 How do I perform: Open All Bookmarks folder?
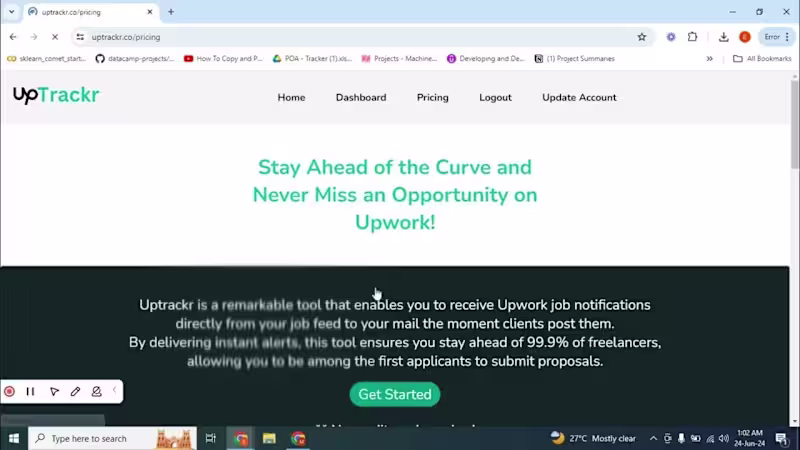pyautogui.click(x=762, y=59)
